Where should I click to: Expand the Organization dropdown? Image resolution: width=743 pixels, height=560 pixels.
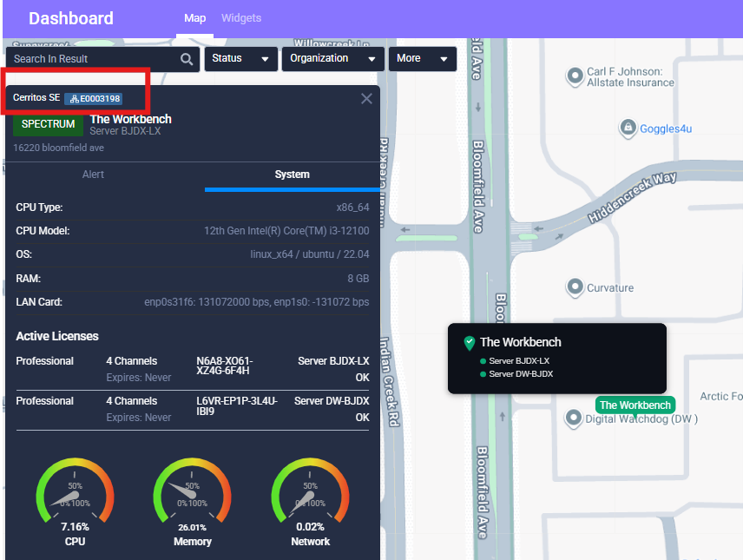coord(333,59)
